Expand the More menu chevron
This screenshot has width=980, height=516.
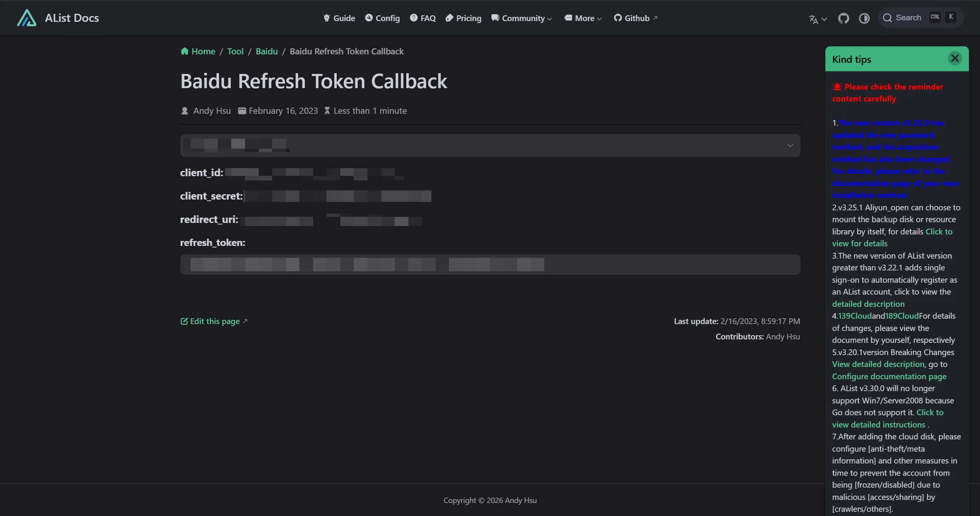[599, 19]
